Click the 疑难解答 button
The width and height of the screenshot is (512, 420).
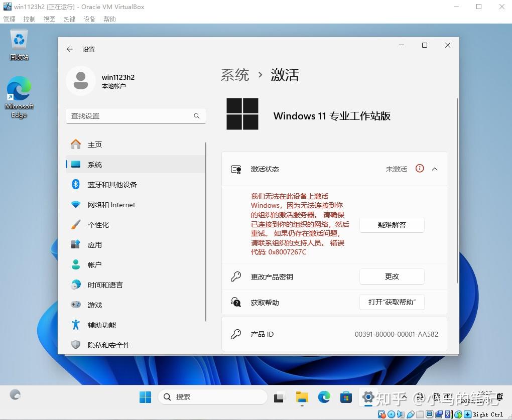[392, 224]
